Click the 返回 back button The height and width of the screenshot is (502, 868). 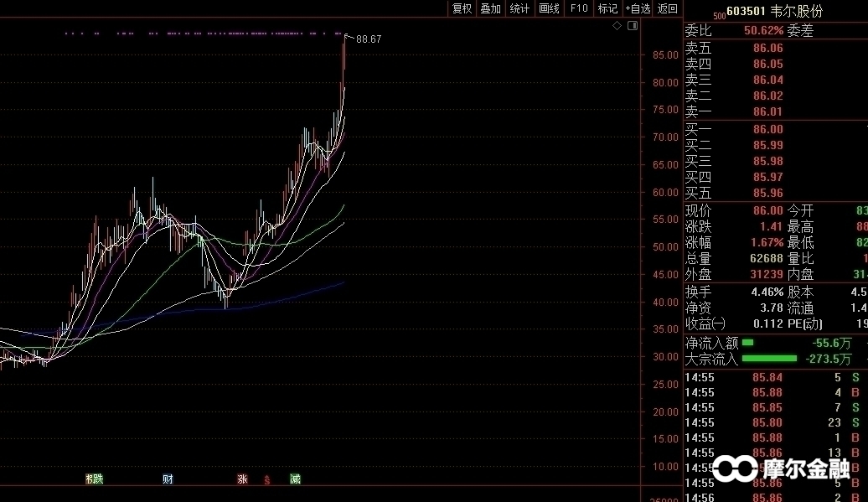click(668, 8)
